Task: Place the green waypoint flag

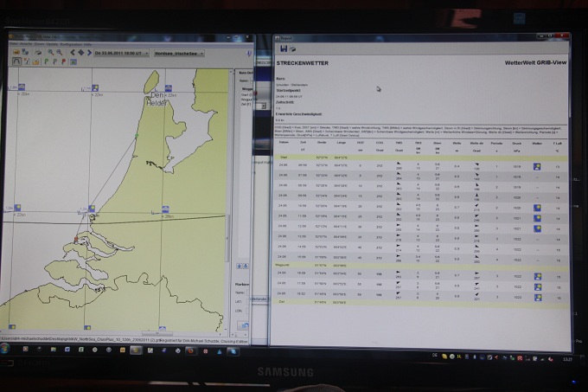Action: pos(46,61)
